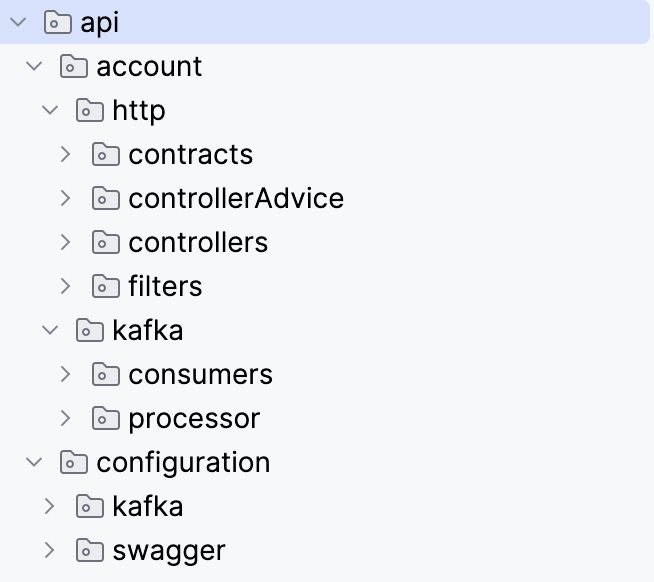Click the filters package folder icon

click(106, 287)
